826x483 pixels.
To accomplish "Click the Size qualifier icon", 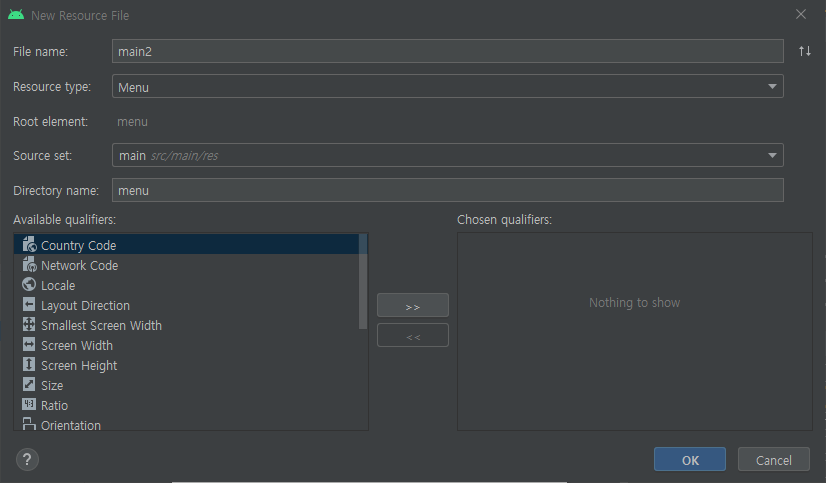I will coord(29,385).
